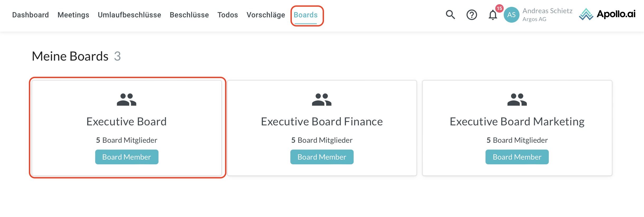Open the Executive Board Finance card title
644x217 pixels.
(x=322, y=122)
